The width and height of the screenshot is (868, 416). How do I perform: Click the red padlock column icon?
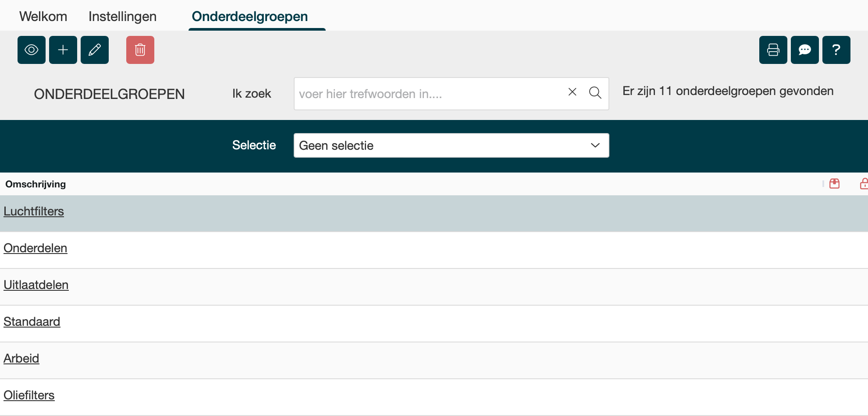(x=864, y=184)
